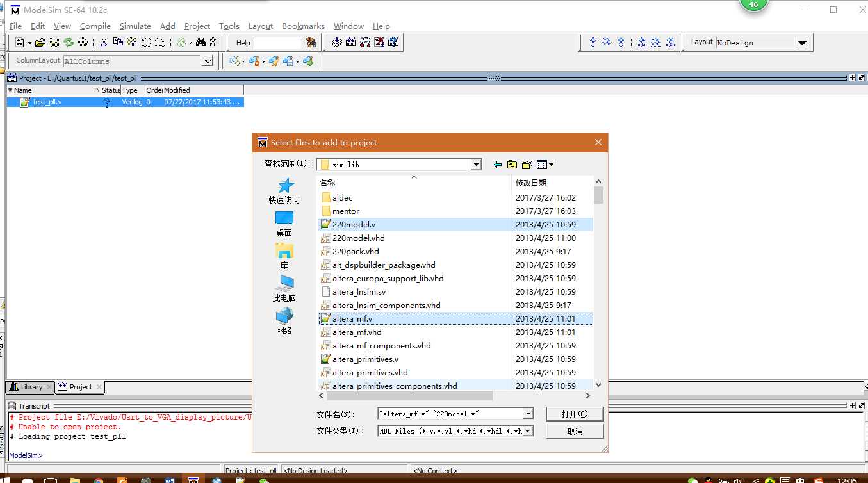Open the Project menu
The width and height of the screenshot is (868, 483).
(197, 26)
